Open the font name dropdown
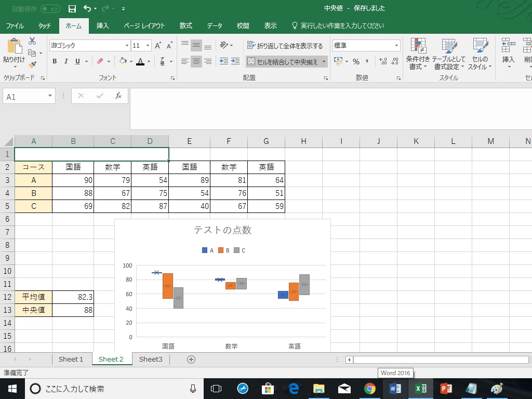 click(x=127, y=45)
